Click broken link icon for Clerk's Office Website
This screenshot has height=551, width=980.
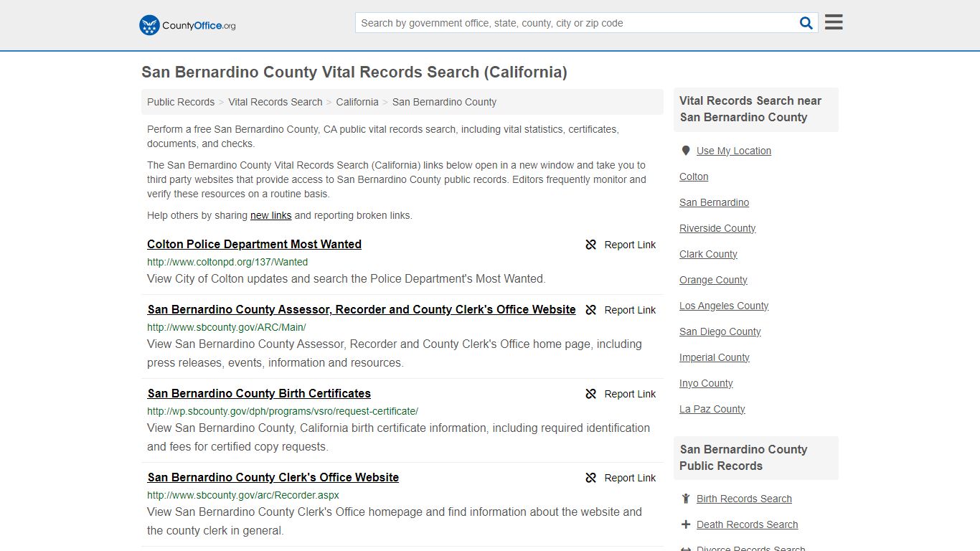(591, 478)
